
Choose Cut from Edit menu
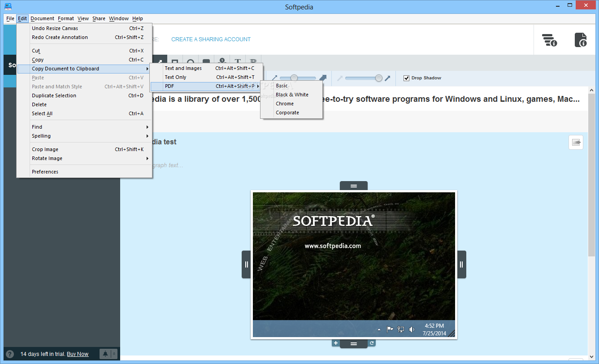pyautogui.click(x=84, y=51)
